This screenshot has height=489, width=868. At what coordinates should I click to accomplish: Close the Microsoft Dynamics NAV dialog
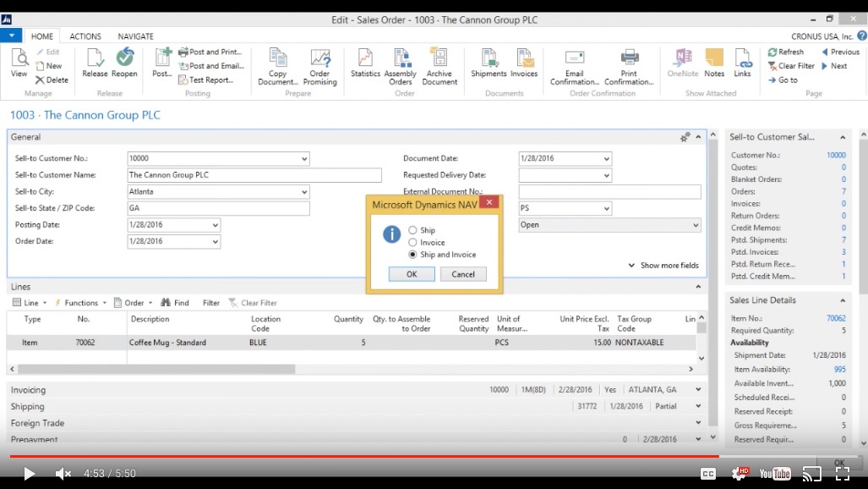point(489,202)
